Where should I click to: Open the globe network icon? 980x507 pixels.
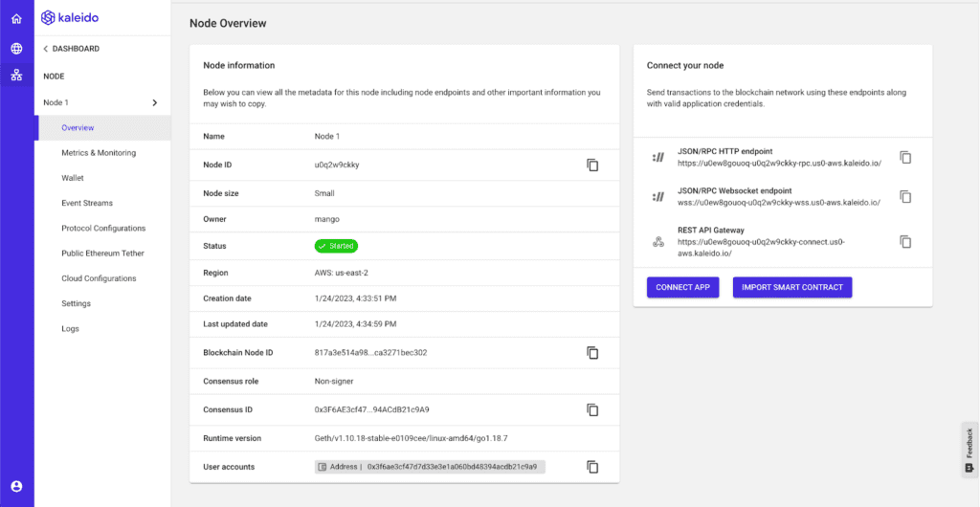(x=16, y=49)
